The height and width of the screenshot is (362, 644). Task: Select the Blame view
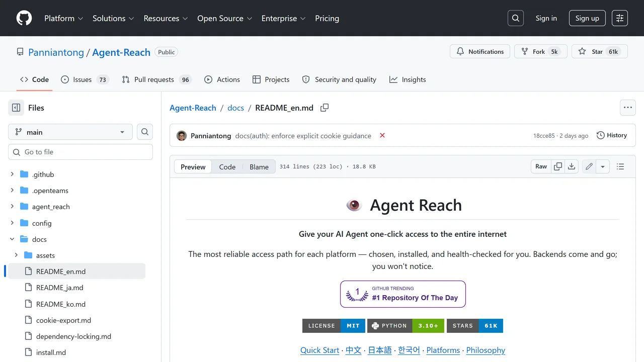tap(259, 167)
